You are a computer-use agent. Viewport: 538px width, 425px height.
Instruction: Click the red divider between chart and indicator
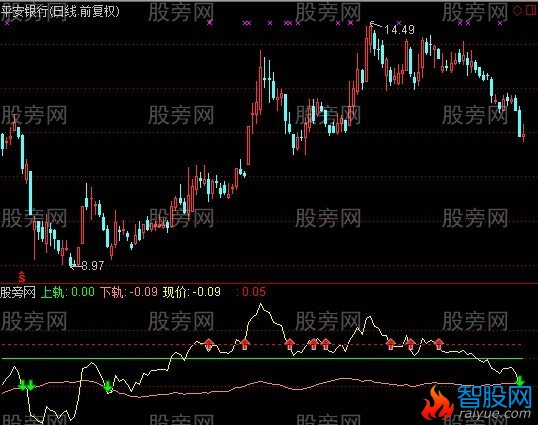click(x=269, y=283)
